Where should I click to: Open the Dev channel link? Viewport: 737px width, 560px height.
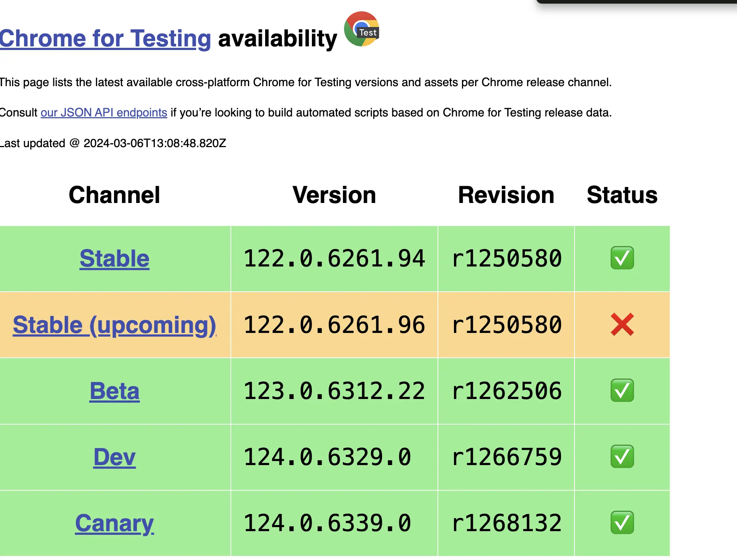(115, 457)
